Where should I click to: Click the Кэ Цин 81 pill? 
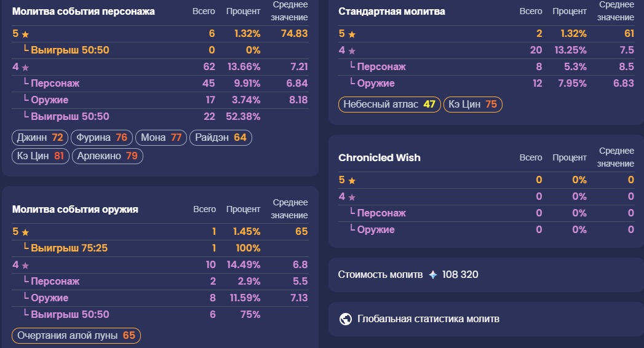click(x=40, y=156)
